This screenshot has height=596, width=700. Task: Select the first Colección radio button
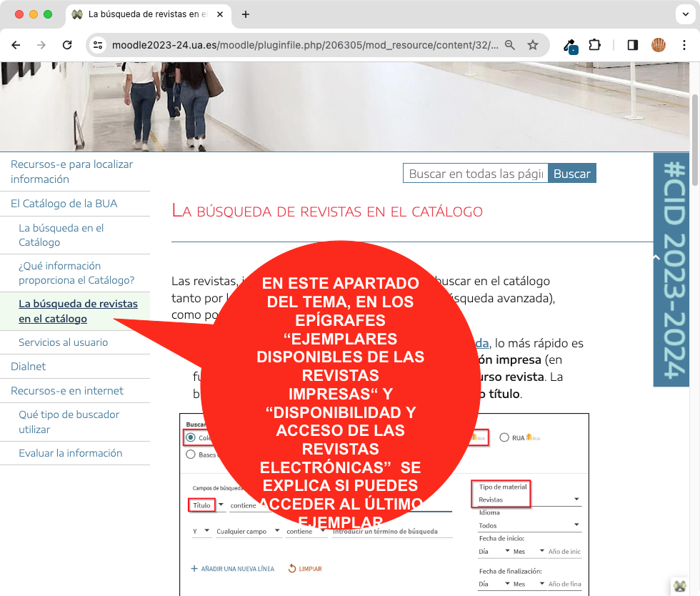(x=190, y=437)
